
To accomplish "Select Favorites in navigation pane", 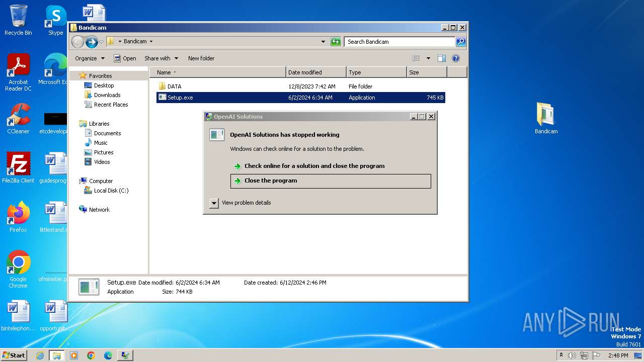I will click(x=100, y=76).
